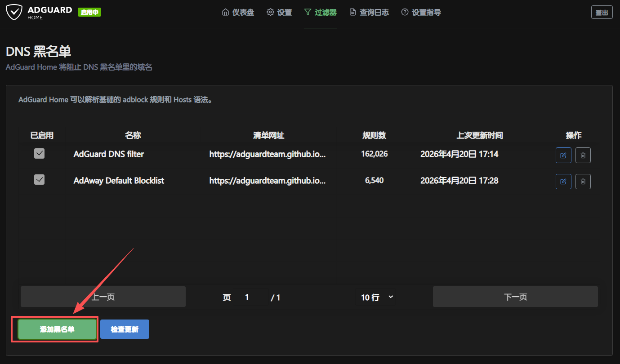The height and width of the screenshot is (364, 620).
Task: Go to previous page with 上一页
Action: click(103, 297)
